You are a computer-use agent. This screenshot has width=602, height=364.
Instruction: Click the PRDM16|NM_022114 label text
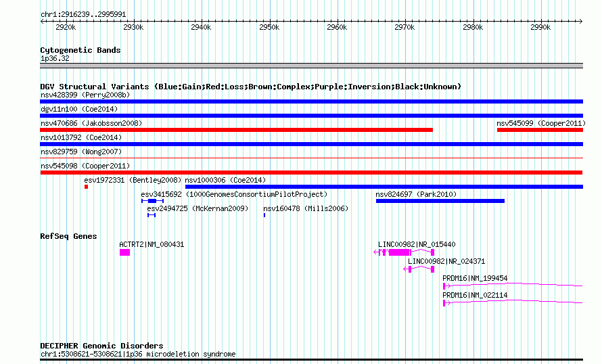pos(475,295)
